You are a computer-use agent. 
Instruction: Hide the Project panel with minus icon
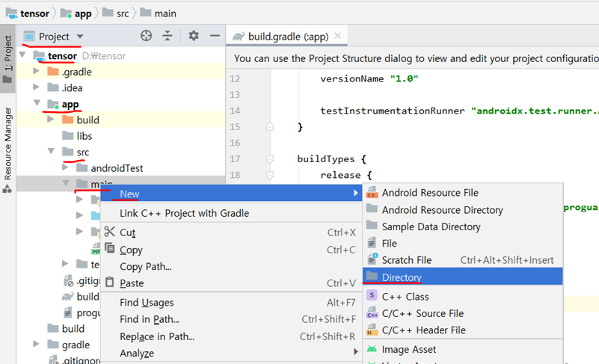tap(215, 36)
